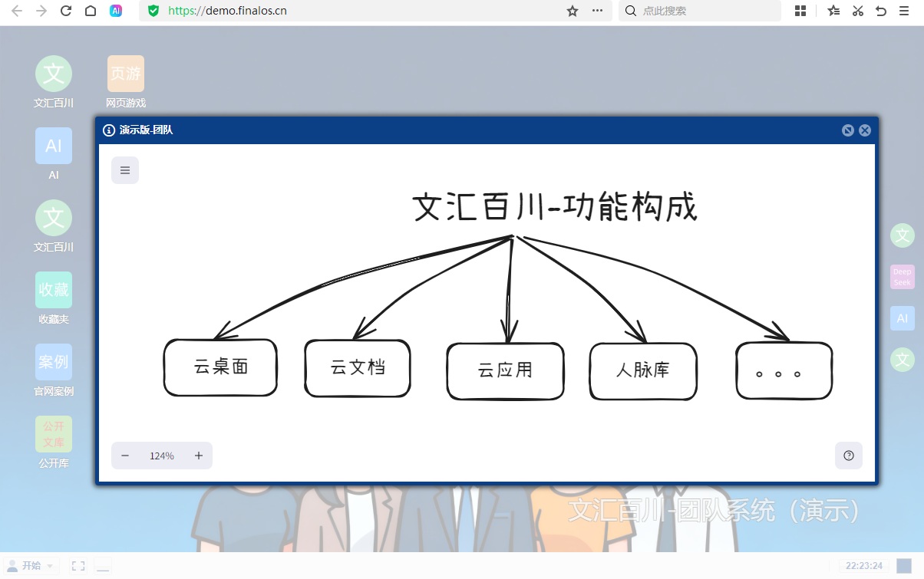Open the 公开库 public library icon
This screenshot has height=579, width=924.
point(53,436)
